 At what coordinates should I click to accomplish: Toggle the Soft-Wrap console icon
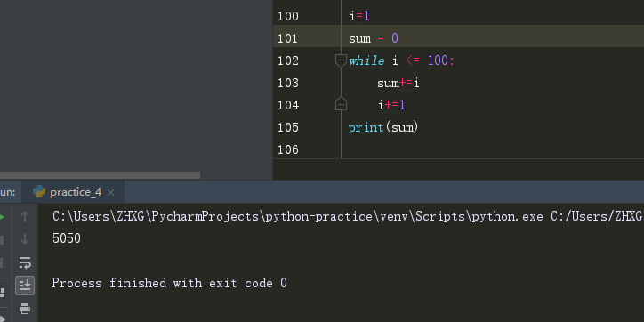(x=25, y=262)
